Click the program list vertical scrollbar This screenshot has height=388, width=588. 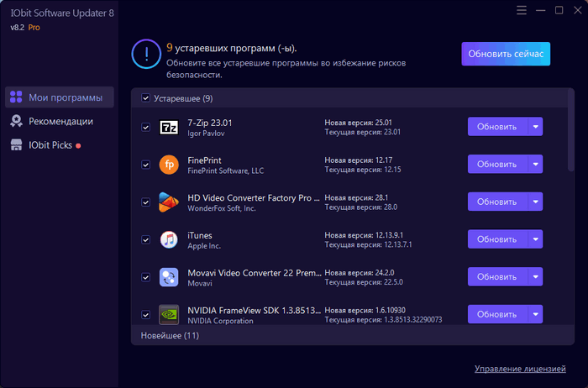[570, 131]
